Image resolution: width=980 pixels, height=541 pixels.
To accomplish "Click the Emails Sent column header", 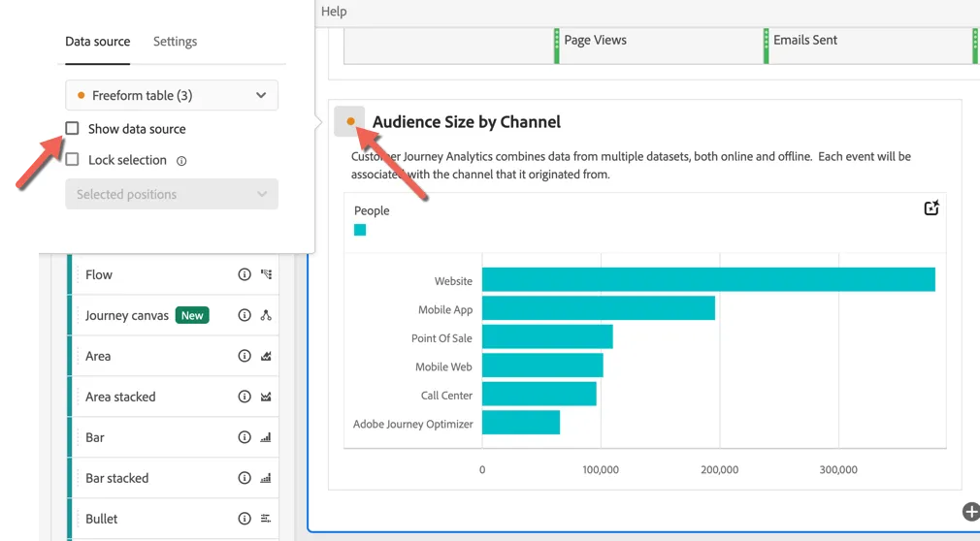I will 805,40.
